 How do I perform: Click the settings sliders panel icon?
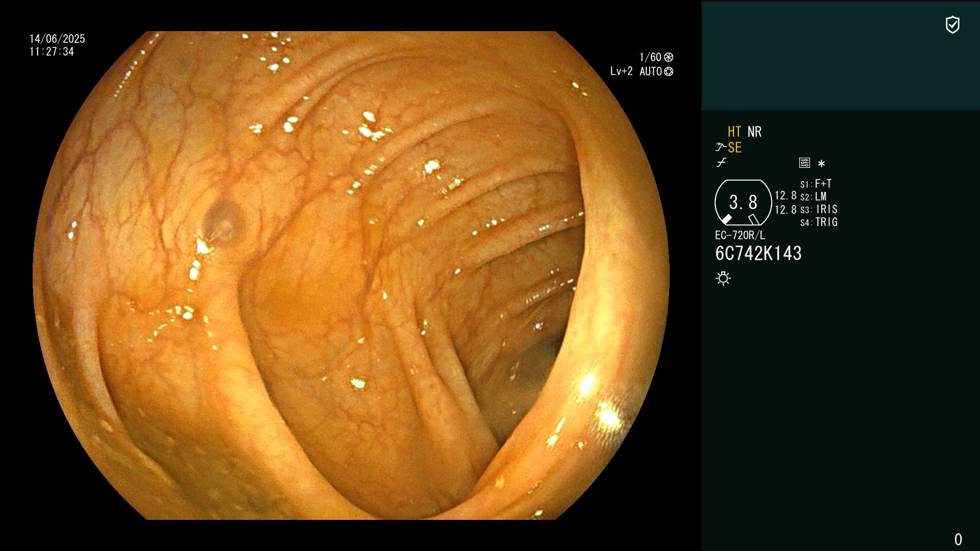pos(804,163)
